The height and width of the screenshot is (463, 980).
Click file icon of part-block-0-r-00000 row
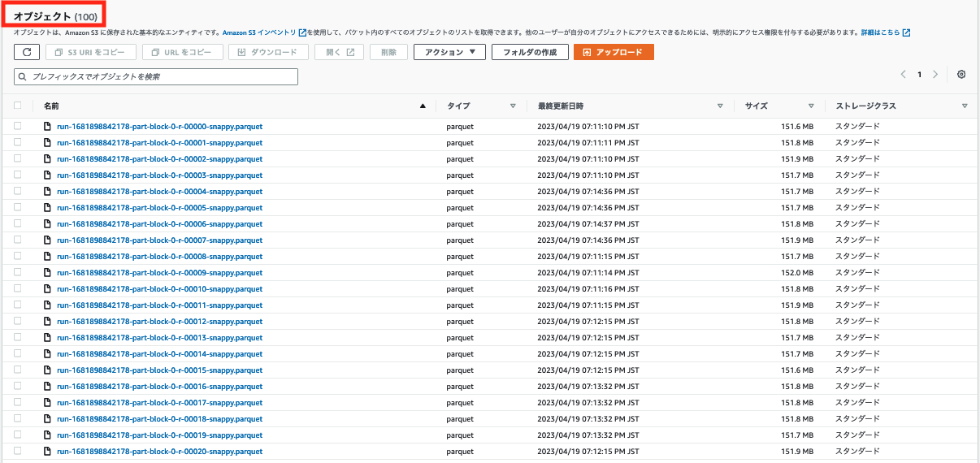[x=48, y=127]
